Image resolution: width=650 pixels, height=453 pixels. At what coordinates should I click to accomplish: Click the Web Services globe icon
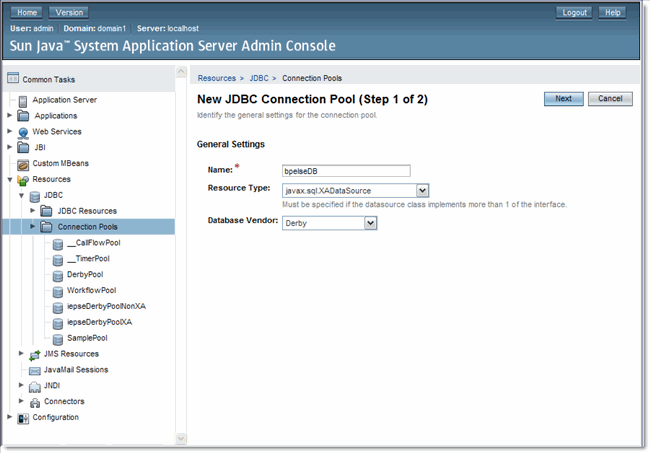pyautogui.click(x=23, y=132)
